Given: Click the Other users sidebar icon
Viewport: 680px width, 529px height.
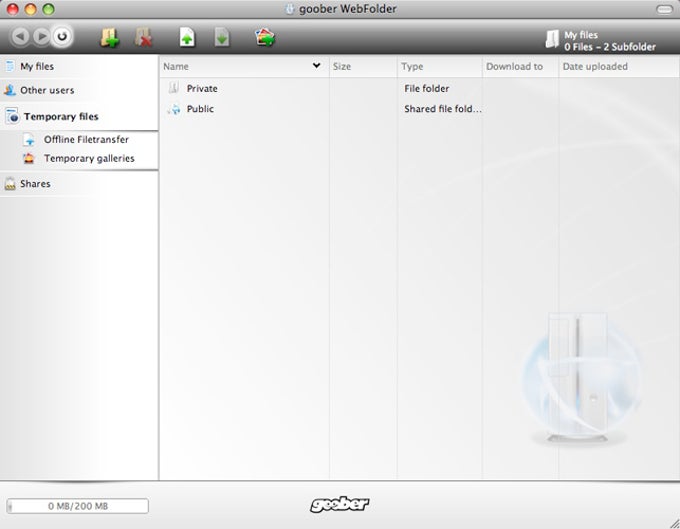Looking at the screenshot, I should coord(10,90).
